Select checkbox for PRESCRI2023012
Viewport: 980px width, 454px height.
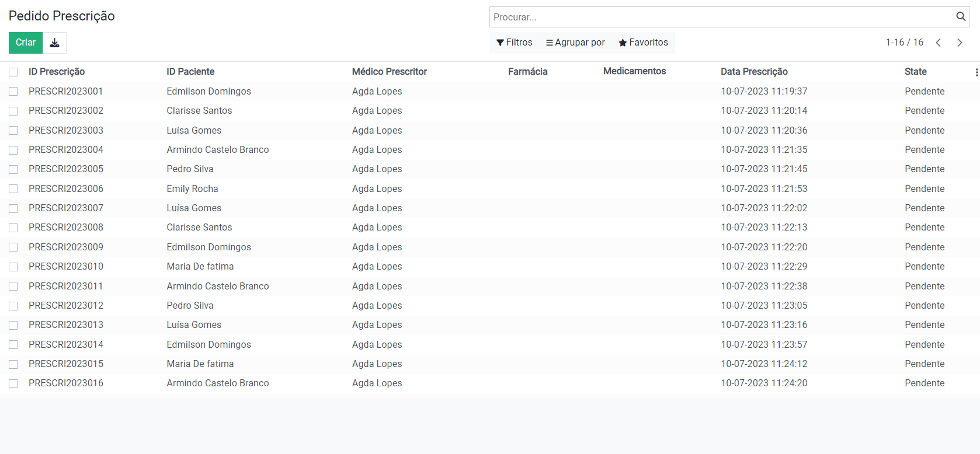click(x=13, y=306)
